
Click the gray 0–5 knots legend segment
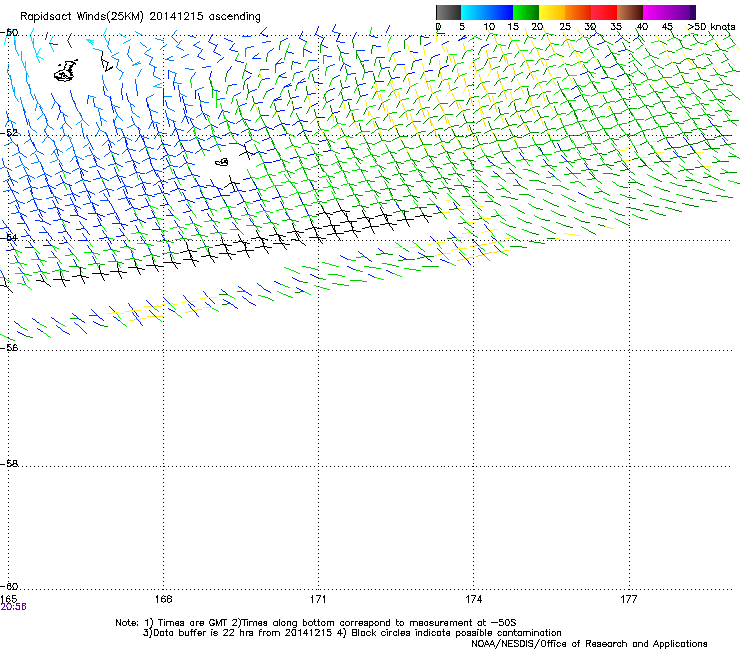448,12
